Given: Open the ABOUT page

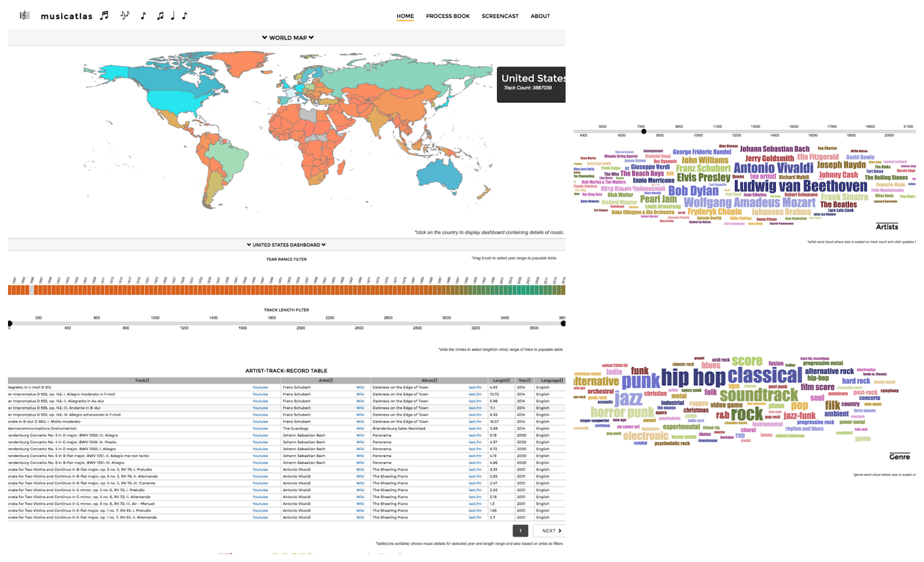Looking at the screenshot, I should [x=541, y=16].
